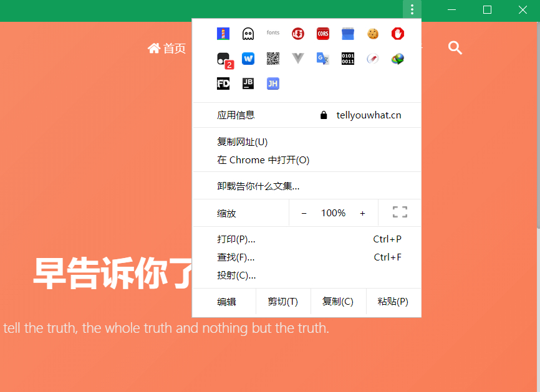Click the Vue devtools extension icon
Screen dimensions: 540x392
298,59
